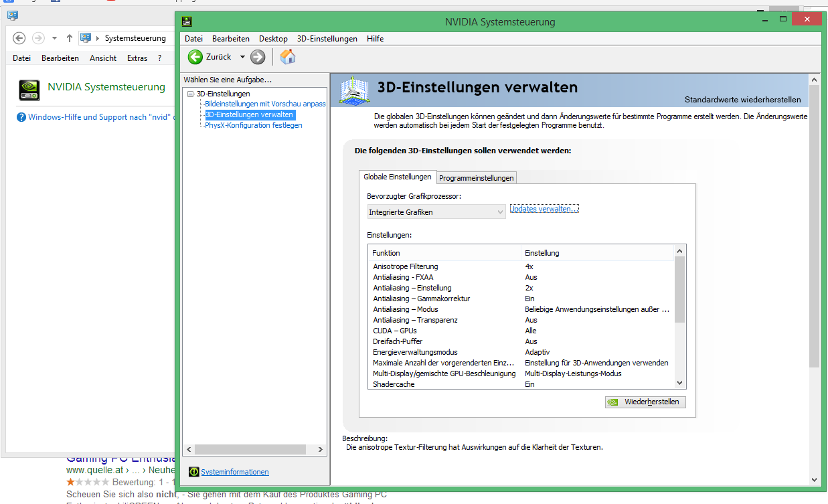Select the Anisotrope Filterung row
The height and width of the screenshot is (504, 828).
click(x=521, y=266)
